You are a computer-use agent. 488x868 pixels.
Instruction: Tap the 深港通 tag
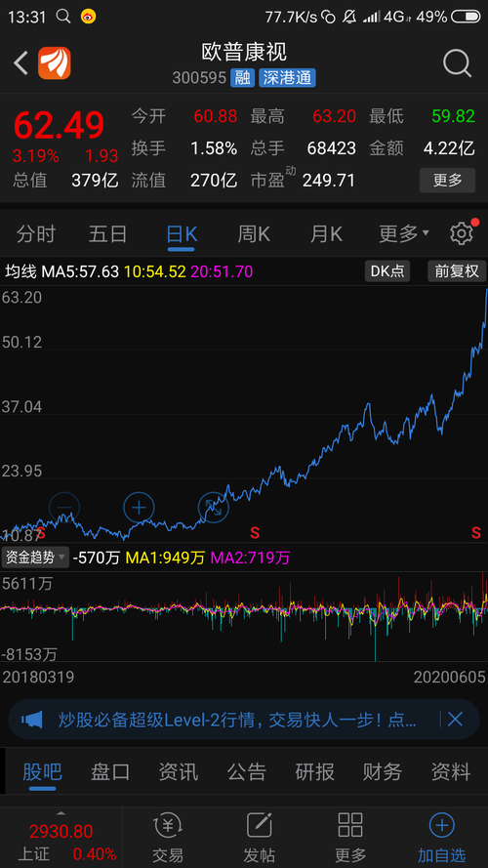click(287, 77)
